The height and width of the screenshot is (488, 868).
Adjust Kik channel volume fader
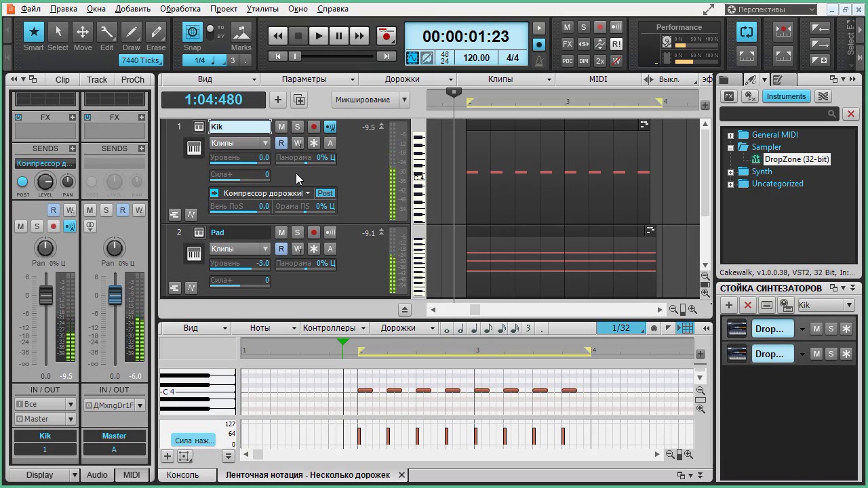[x=45, y=295]
